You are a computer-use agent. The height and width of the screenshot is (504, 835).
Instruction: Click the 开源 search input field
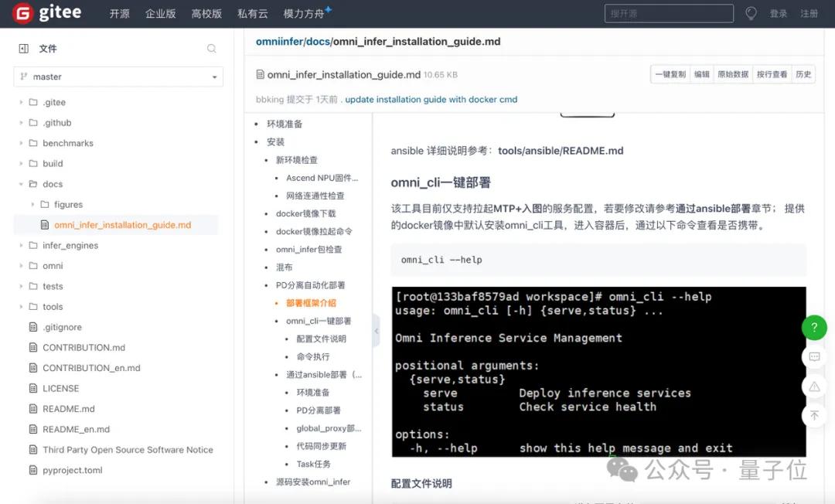[668, 14]
